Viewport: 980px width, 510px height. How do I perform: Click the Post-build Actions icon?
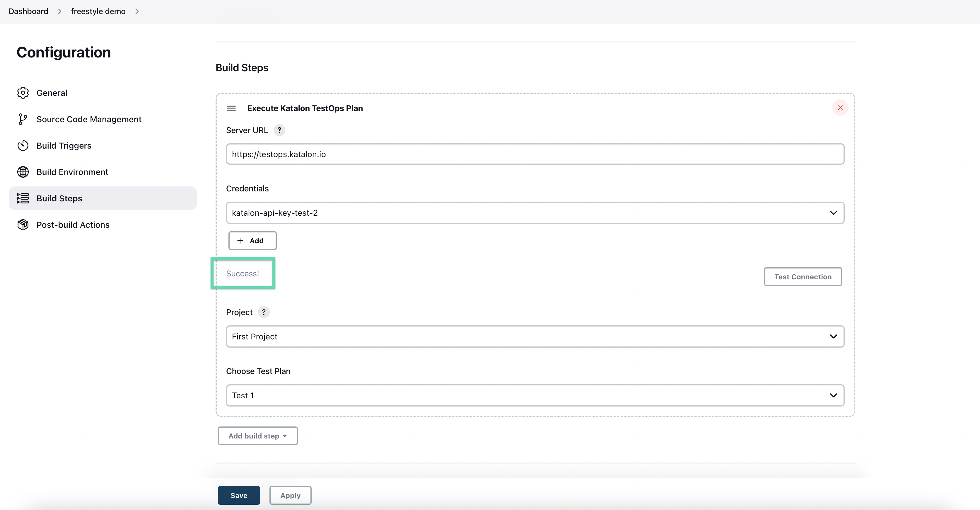click(22, 225)
